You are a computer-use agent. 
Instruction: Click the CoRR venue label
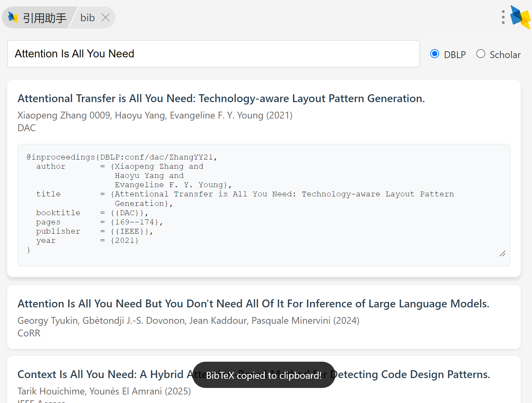[x=29, y=333]
